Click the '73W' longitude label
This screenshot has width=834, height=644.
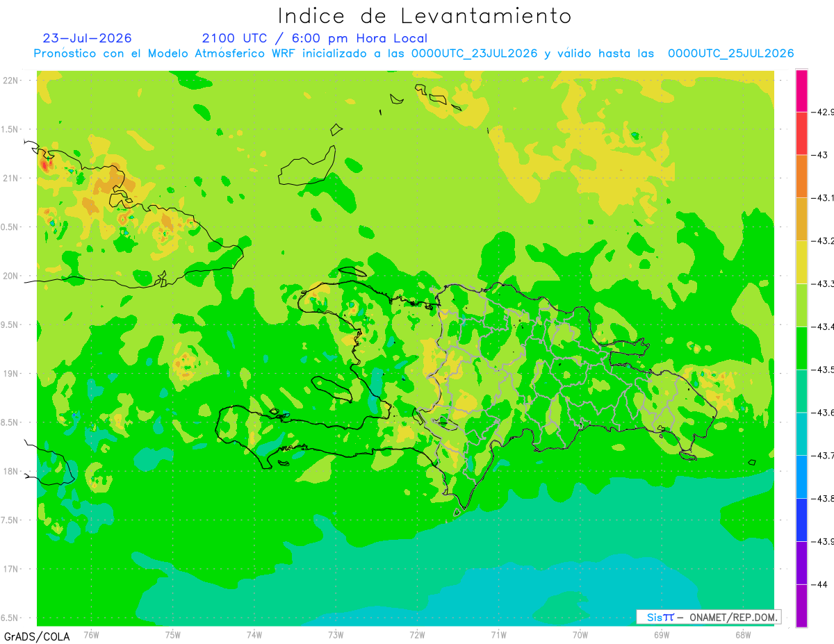pyautogui.click(x=336, y=634)
